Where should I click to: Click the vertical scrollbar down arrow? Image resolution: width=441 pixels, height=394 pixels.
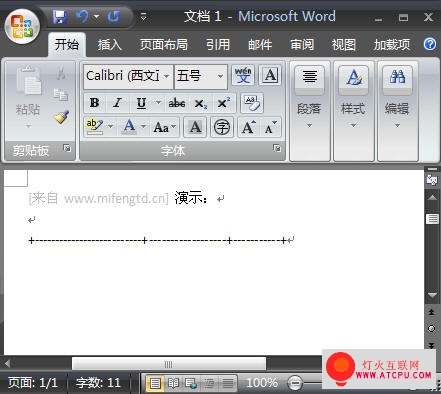(x=432, y=295)
